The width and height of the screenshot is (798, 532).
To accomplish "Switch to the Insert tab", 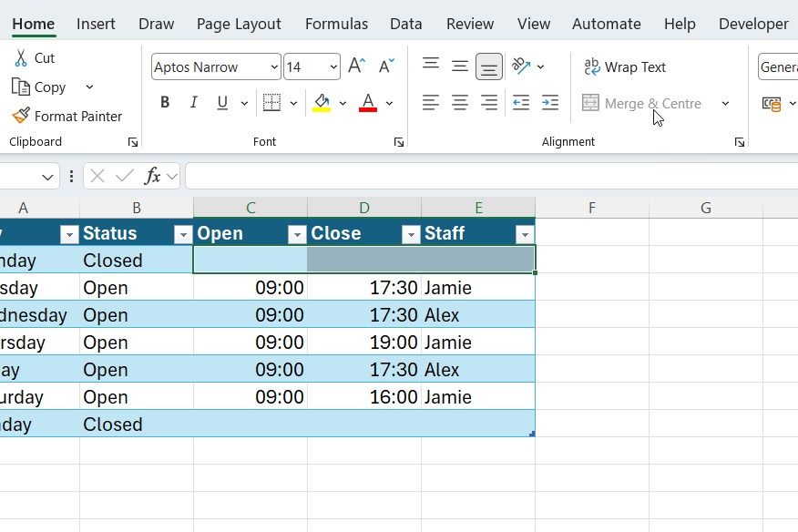I will tap(96, 24).
